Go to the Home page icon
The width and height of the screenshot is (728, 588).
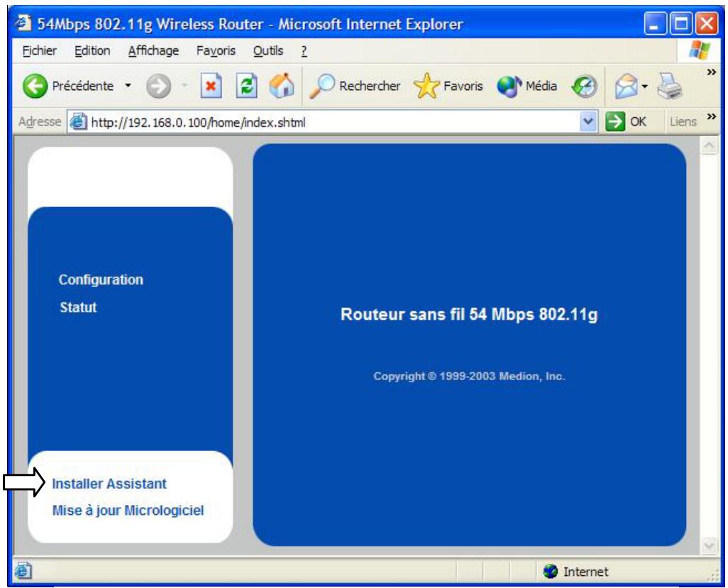click(282, 86)
